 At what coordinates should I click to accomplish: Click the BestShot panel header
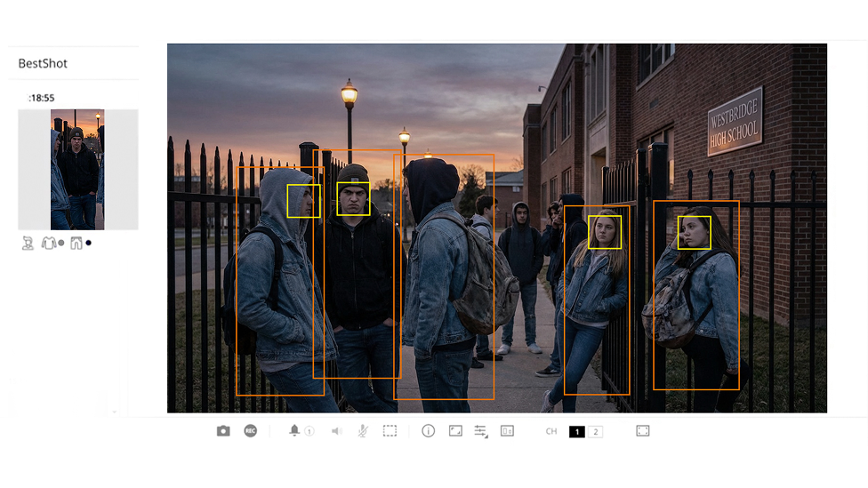[43, 64]
